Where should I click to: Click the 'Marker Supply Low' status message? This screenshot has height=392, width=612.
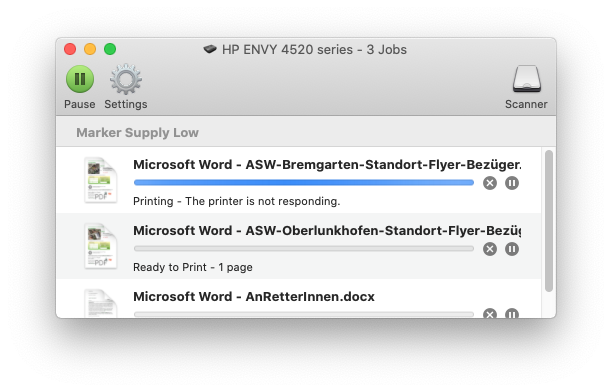click(137, 133)
